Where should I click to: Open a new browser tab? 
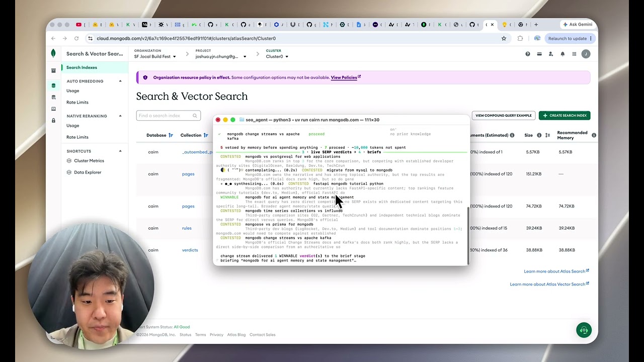536,24
